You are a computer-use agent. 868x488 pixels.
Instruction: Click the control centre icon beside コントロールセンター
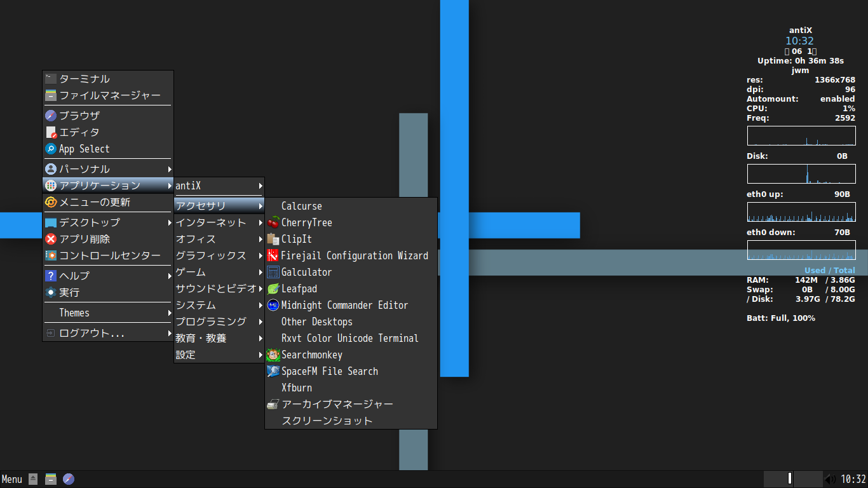pyautogui.click(x=51, y=255)
